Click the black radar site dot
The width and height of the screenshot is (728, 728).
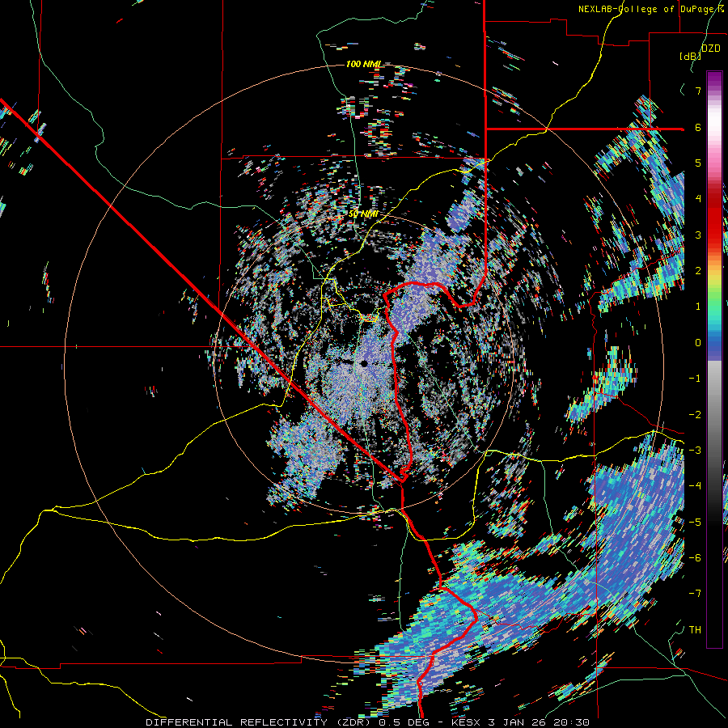coord(364,364)
